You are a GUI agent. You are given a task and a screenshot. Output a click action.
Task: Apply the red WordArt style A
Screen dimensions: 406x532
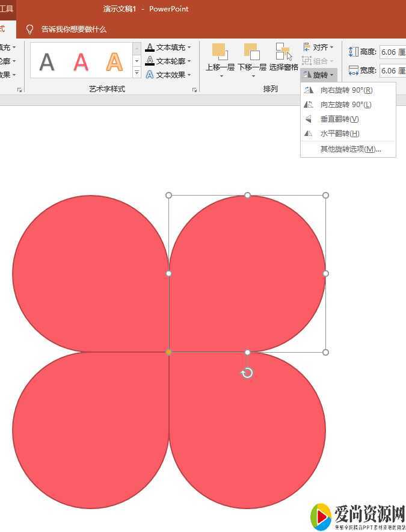[x=81, y=61]
